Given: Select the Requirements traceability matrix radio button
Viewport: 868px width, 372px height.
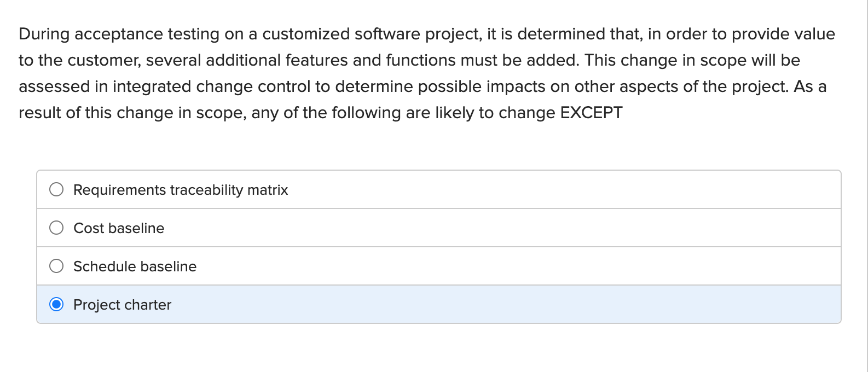Looking at the screenshot, I should point(56,189).
